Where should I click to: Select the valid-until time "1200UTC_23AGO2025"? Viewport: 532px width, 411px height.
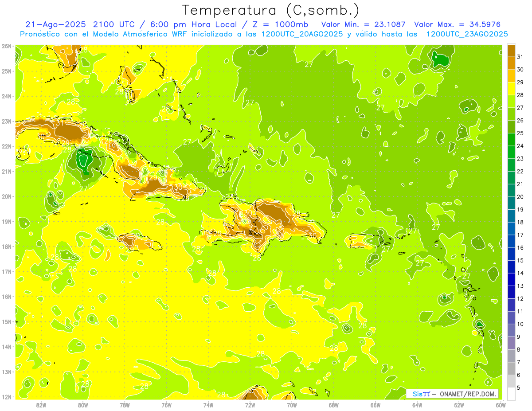pos(467,34)
